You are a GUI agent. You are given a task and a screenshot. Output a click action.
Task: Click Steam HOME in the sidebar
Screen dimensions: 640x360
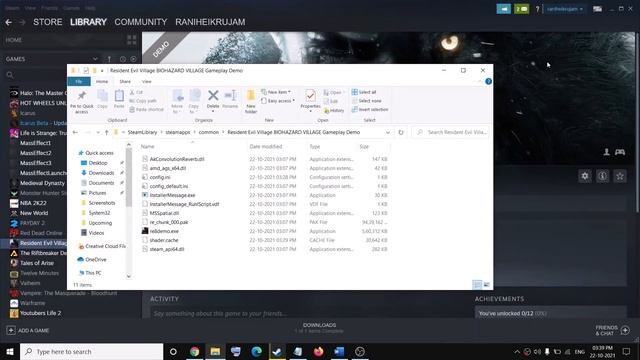click(14, 40)
